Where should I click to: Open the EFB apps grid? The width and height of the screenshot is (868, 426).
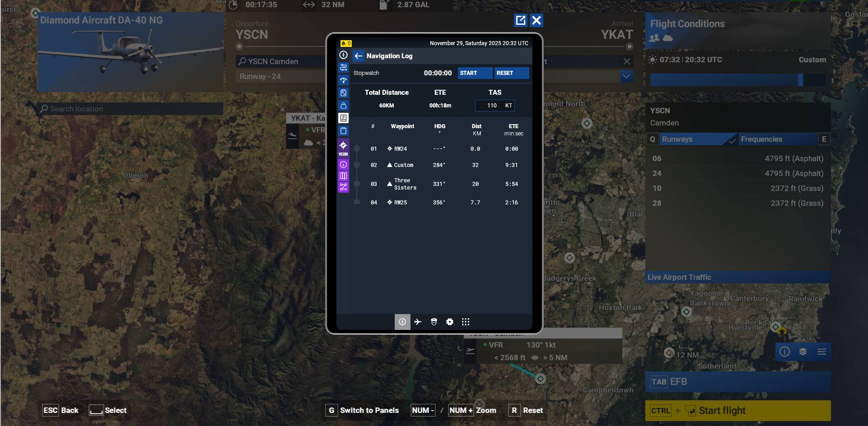point(466,322)
